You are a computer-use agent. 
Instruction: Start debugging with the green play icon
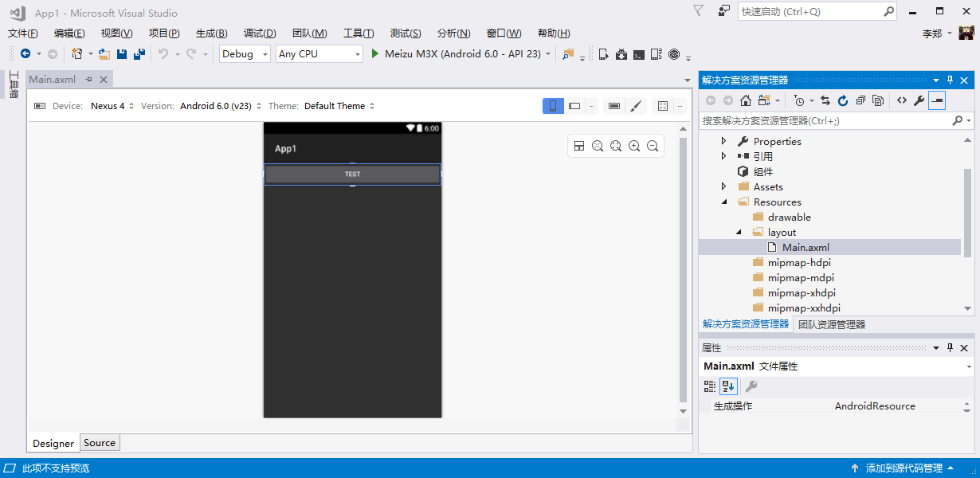(x=374, y=54)
